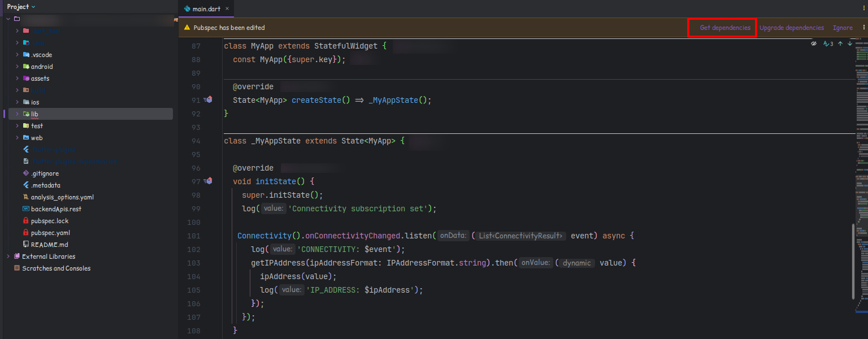Expand the External Libraries node chevron
This screenshot has width=868, height=339.
click(x=8, y=257)
